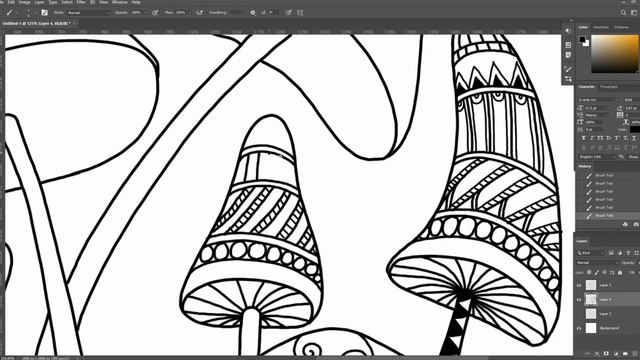Hide Layer 5 eye icon
Screen dimensions: 640x360
pos(579,285)
